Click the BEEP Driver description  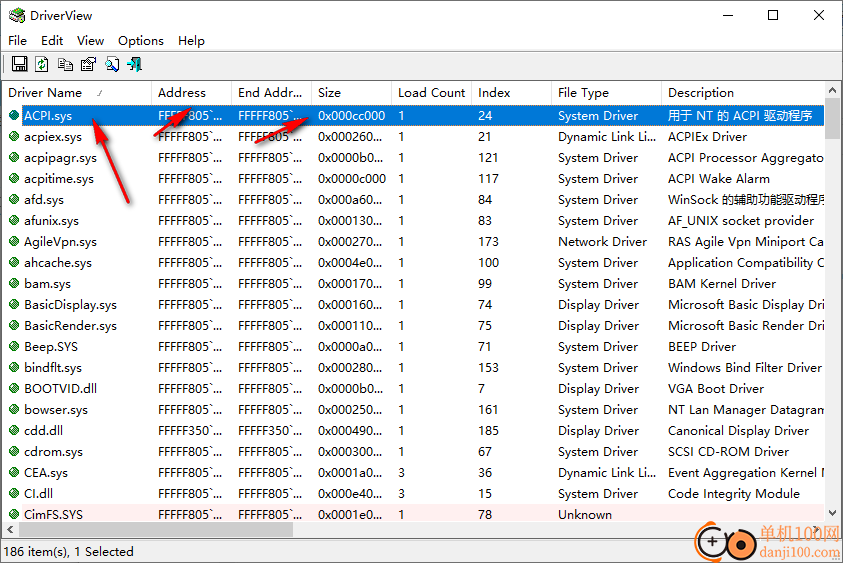[702, 346]
